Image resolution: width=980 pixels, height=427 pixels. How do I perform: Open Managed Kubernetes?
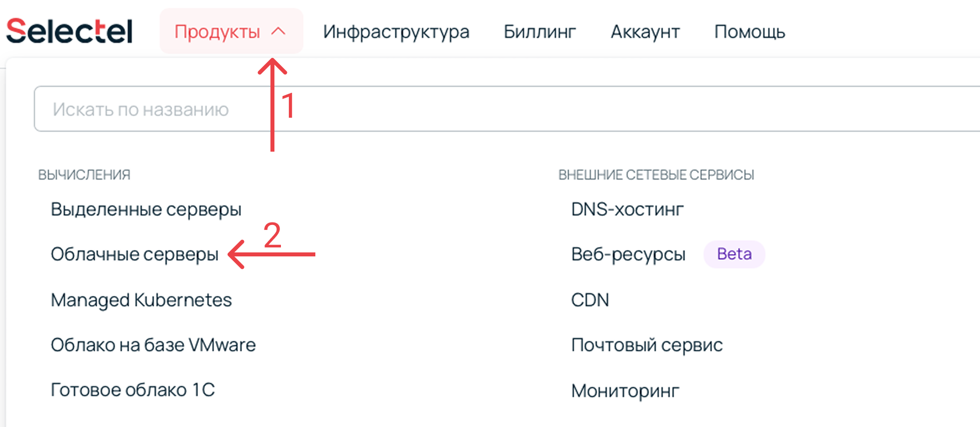(x=141, y=300)
